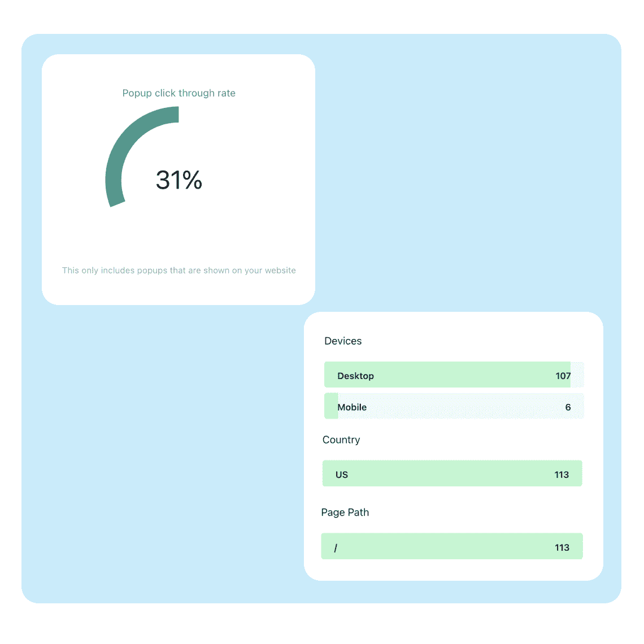
Task: Click the Mobile label text
Action: pyautogui.click(x=352, y=407)
